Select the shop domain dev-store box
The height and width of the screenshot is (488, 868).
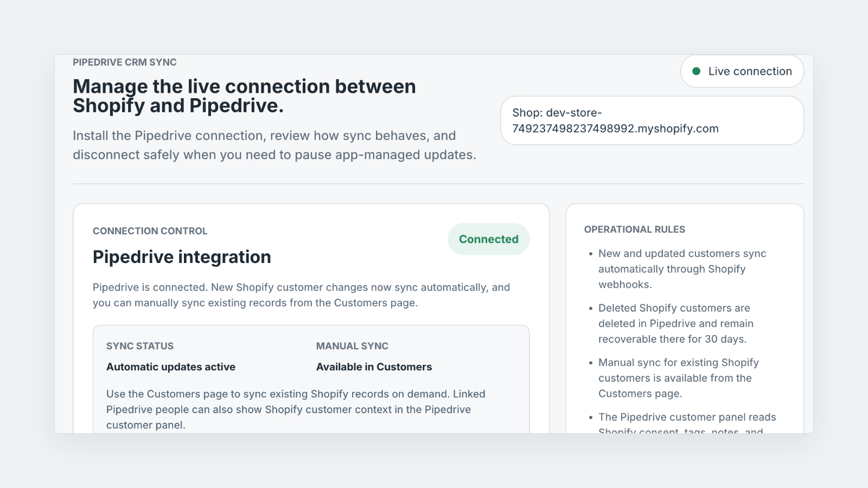(x=652, y=120)
